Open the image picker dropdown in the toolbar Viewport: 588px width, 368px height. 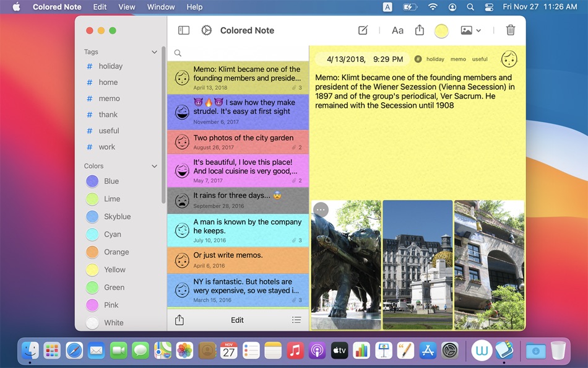pyautogui.click(x=472, y=30)
